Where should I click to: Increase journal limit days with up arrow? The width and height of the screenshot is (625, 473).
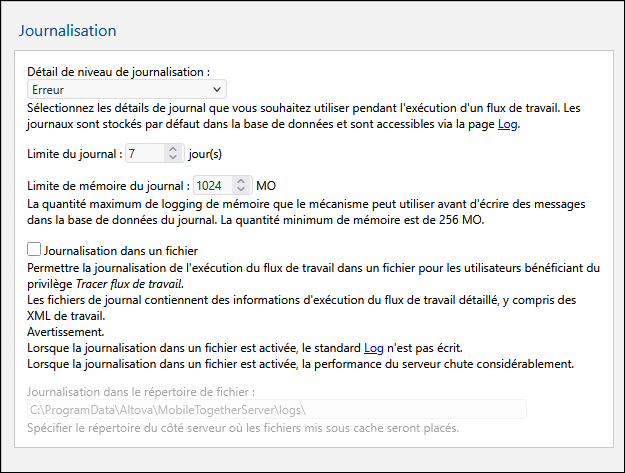[x=173, y=149]
